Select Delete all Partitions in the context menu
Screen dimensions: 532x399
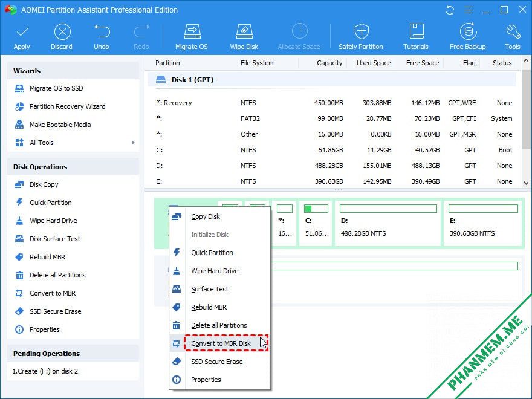tap(219, 325)
